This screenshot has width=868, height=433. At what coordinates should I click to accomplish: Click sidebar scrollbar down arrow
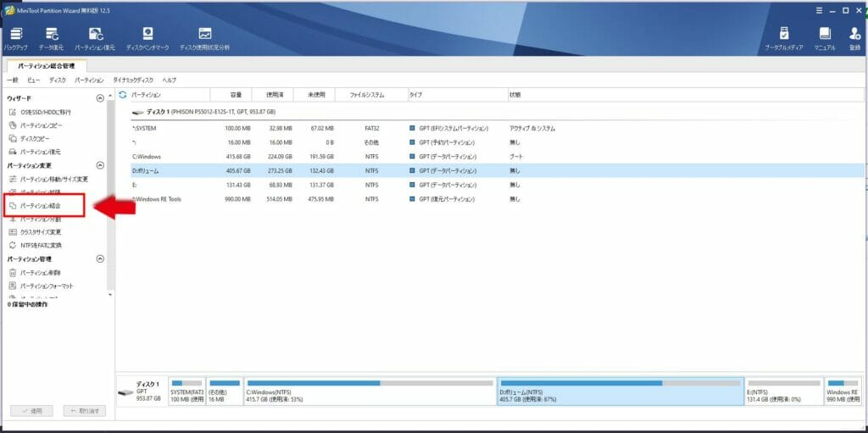click(109, 295)
